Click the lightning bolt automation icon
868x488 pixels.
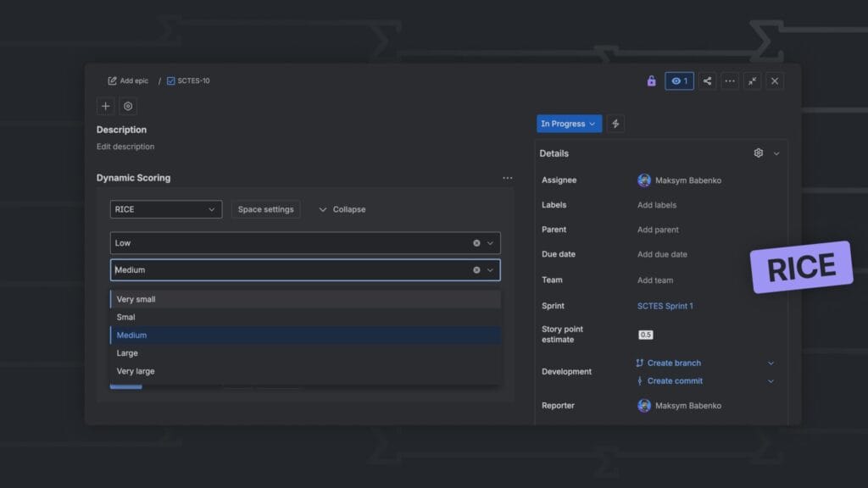[x=615, y=124]
